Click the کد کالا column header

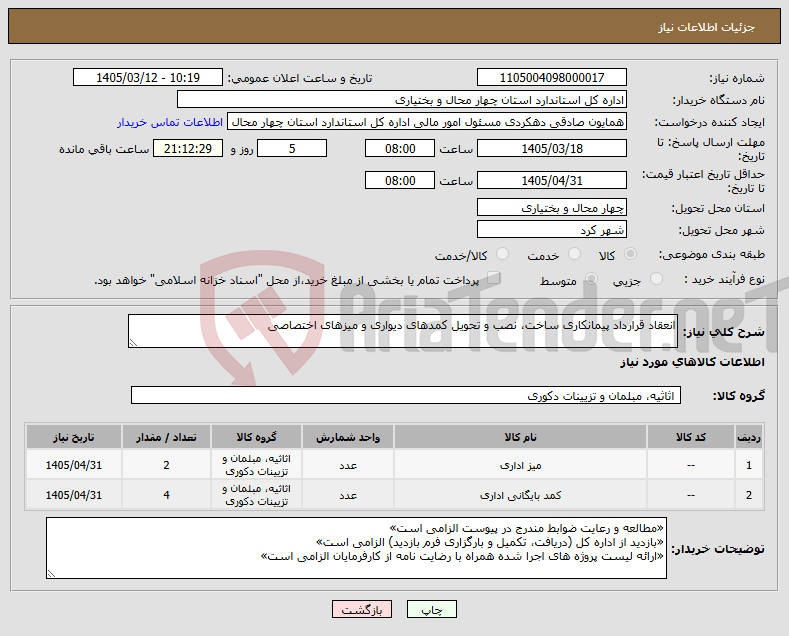point(691,437)
